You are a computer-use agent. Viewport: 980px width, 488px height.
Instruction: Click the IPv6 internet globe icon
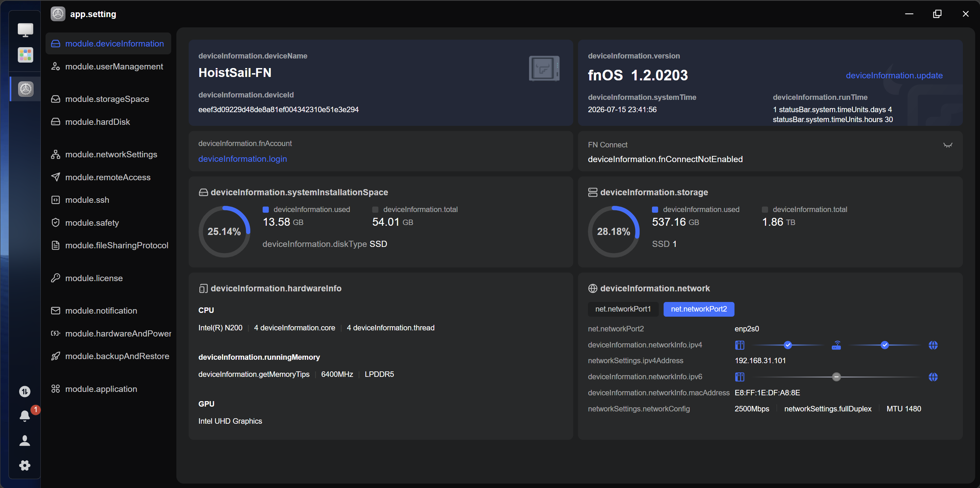pos(933,377)
